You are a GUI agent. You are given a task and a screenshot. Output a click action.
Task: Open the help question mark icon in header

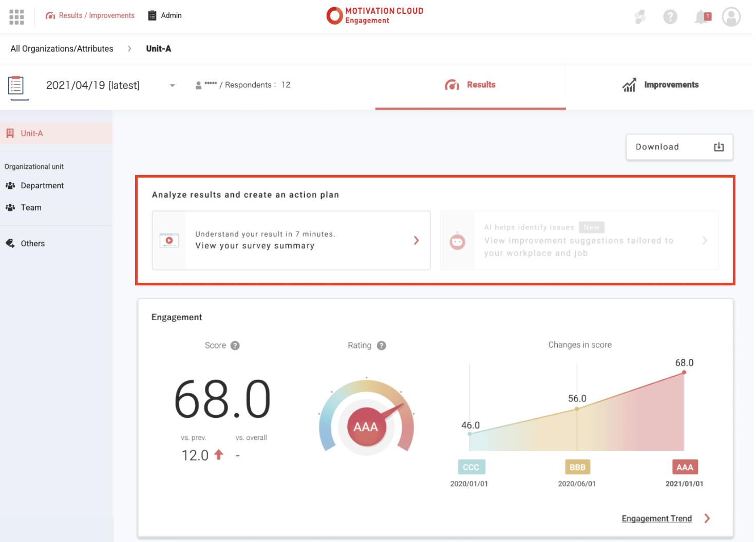click(670, 17)
